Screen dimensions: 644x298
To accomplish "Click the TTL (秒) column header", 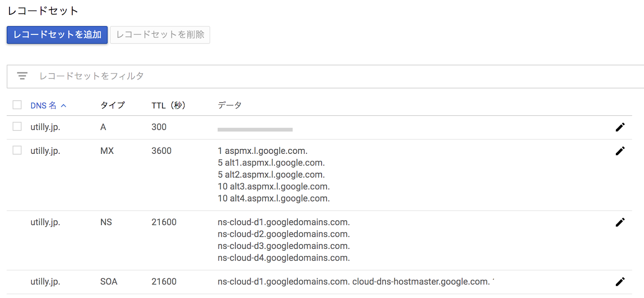I will (168, 106).
